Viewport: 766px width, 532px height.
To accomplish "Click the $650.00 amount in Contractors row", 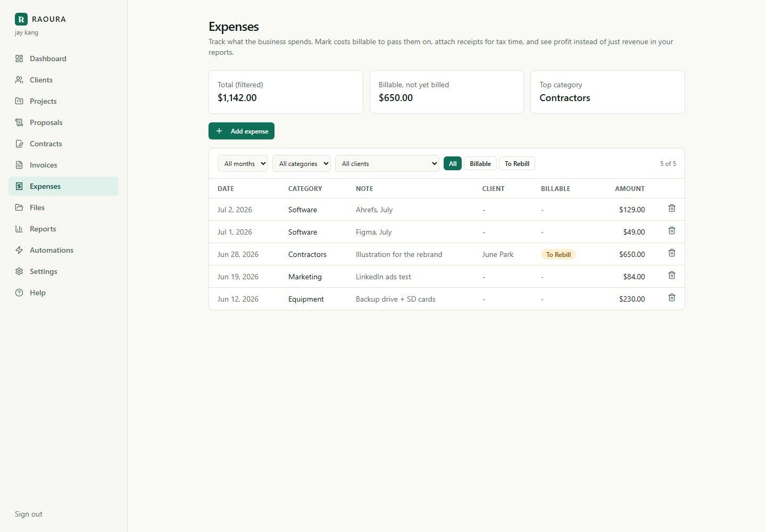I will coord(632,254).
